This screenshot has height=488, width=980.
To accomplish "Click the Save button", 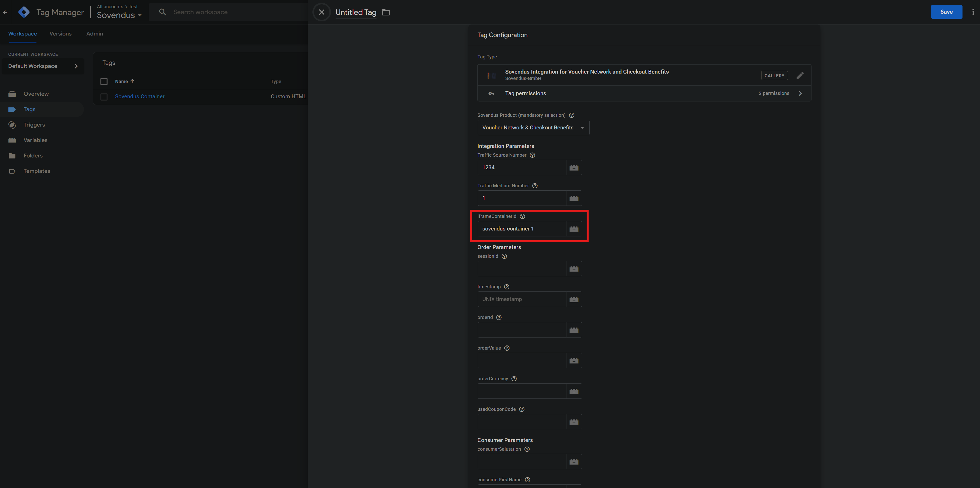I will click(x=946, y=12).
